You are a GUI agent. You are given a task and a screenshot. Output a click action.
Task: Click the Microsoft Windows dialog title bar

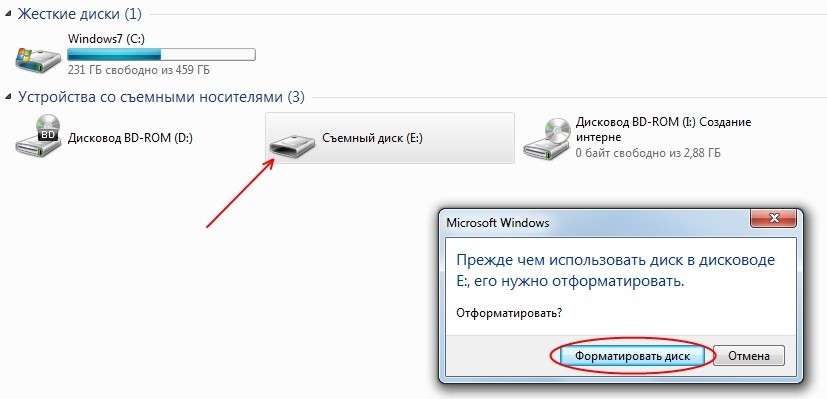click(596, 222)
